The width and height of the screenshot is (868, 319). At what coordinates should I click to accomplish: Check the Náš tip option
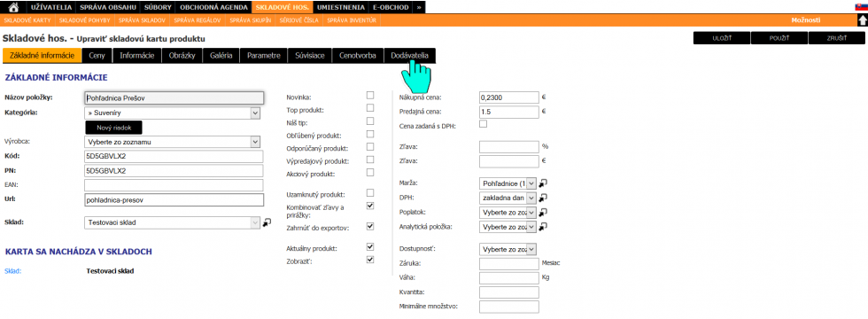[x=370, y=121]
